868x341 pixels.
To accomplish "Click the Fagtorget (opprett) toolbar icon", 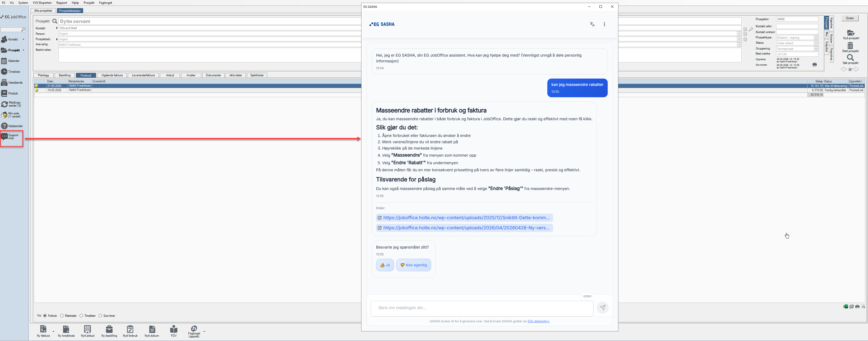I will (x=194, y=328).
